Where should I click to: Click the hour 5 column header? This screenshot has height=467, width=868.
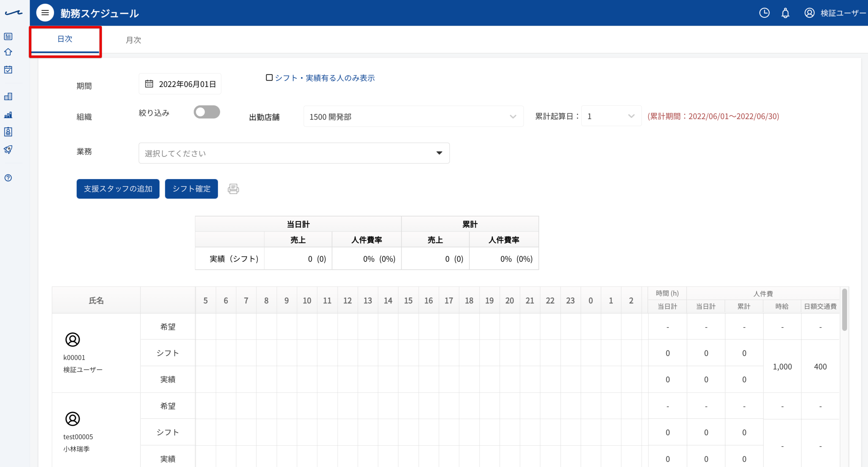[206, 301]
